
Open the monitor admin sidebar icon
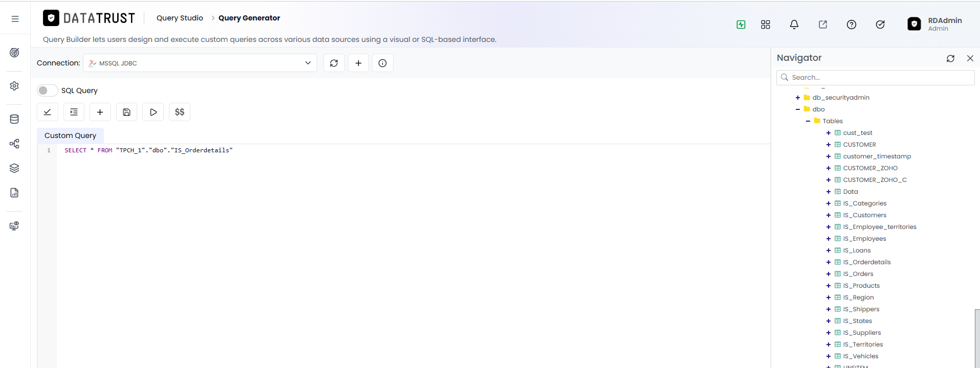pos(14,226)
